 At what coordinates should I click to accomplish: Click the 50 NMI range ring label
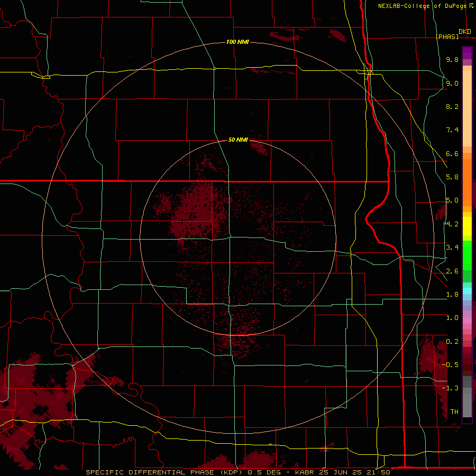(x=238, y=140)
